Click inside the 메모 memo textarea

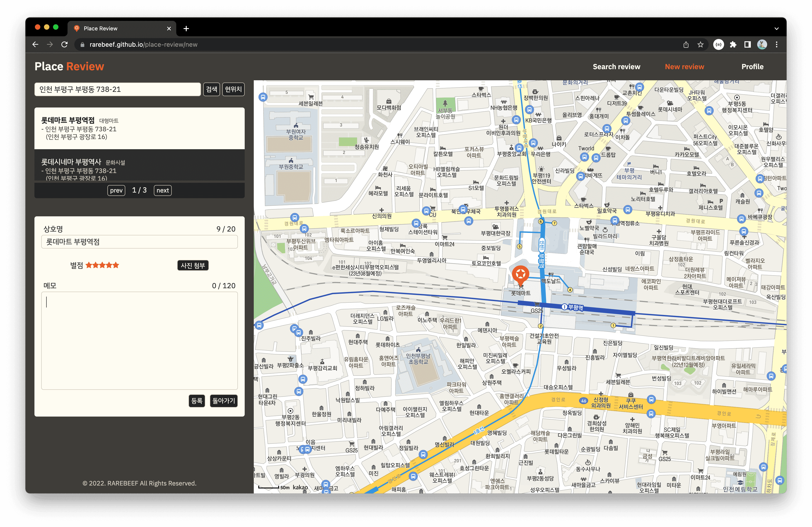tap(140, 341)
